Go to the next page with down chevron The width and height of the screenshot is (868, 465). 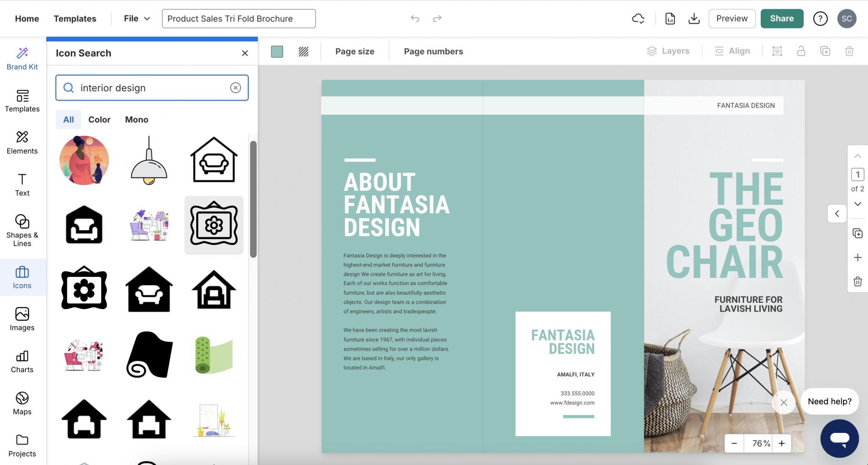pyautogui.click(x=857, y=204)
